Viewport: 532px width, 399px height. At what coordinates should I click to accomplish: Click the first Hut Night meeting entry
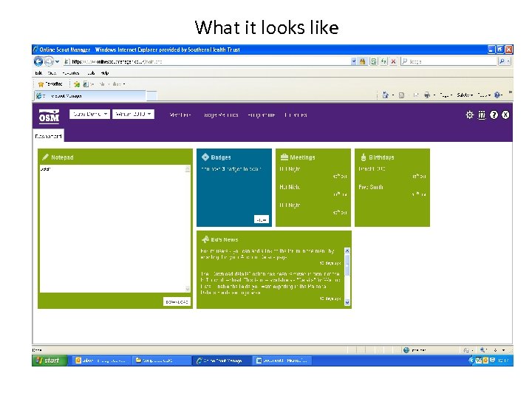pos(290,169)
